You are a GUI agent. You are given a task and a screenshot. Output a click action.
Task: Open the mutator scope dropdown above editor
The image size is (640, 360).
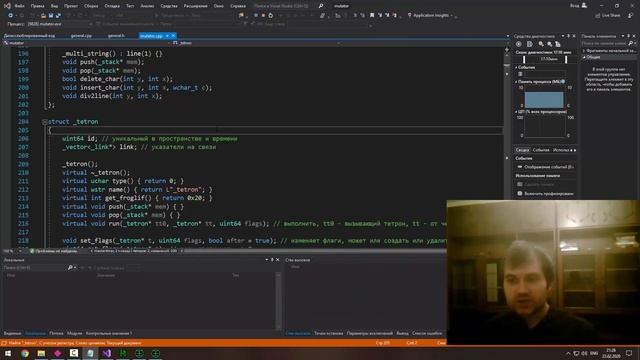point(86,43)
